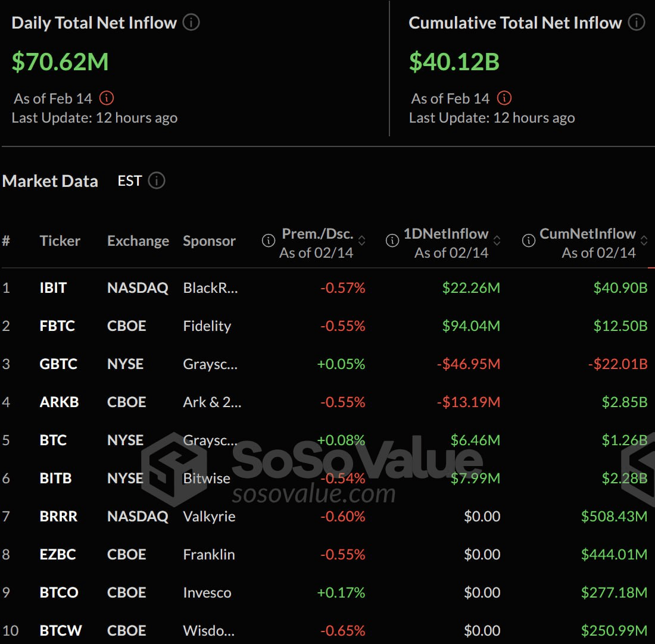The image size is (655, 644).
Task: Sort table by 1DNetInflow arrows
Action: pos(497,240)
